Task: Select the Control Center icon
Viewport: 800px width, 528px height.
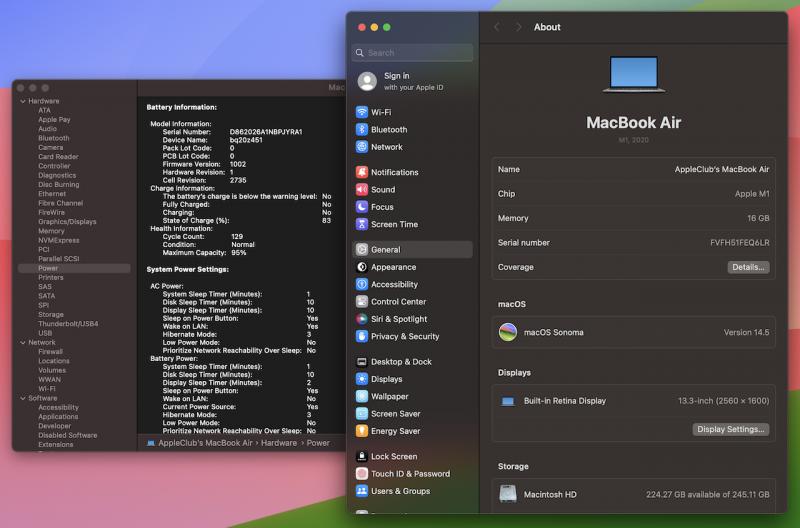Action: click(x=362, y=302)
